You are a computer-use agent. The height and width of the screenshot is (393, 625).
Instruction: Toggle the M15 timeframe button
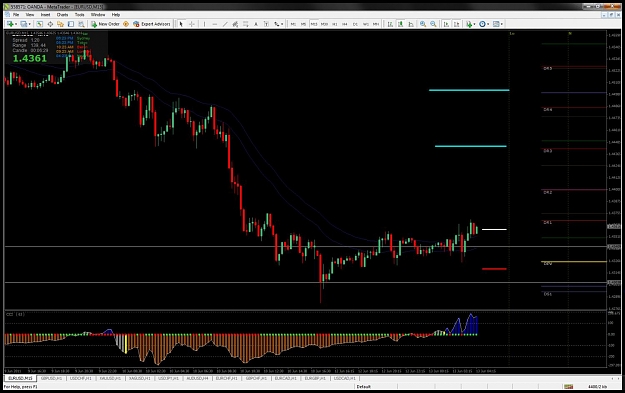314,24
